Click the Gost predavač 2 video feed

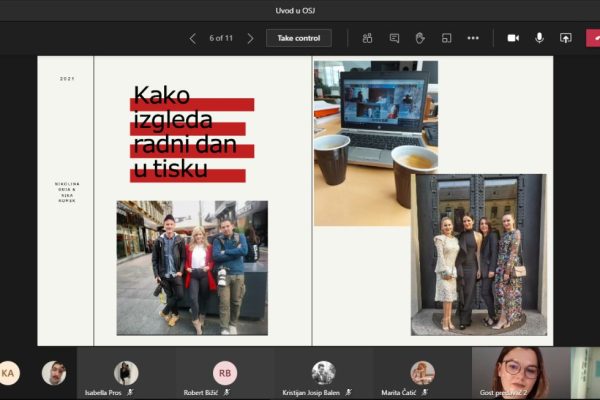[520, 374]
